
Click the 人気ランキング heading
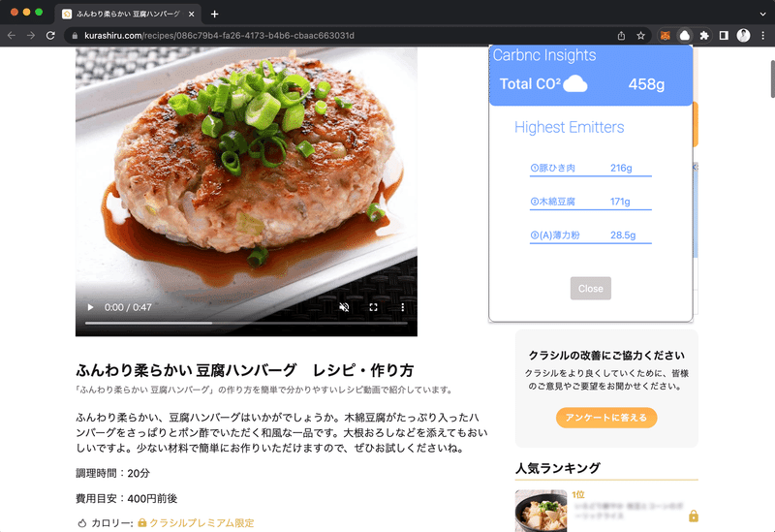coord(558,468)
